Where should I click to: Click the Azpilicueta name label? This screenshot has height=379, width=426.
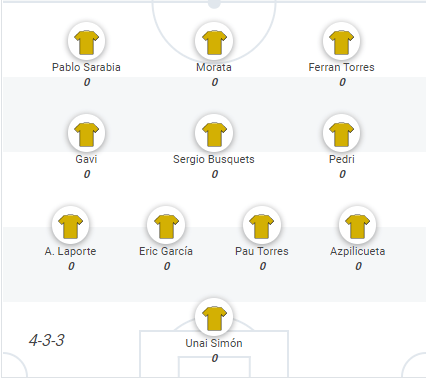click(x=358, y=251)
